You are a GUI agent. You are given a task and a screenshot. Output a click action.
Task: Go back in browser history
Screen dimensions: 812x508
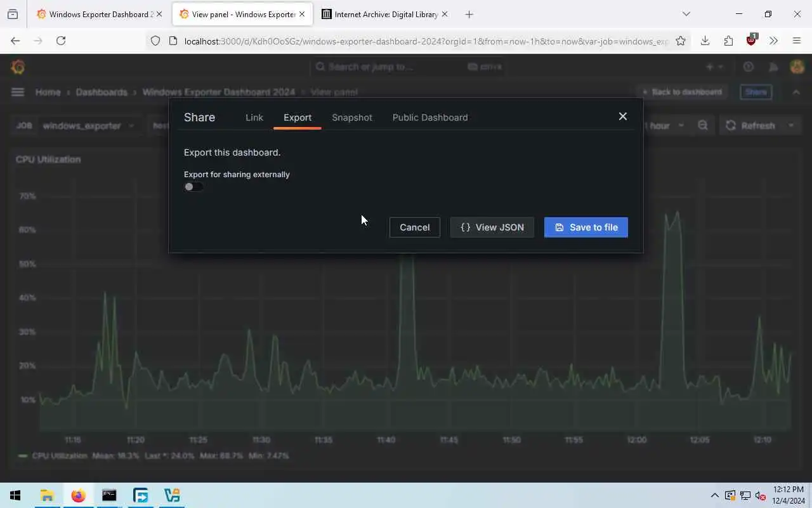point(15,41)
